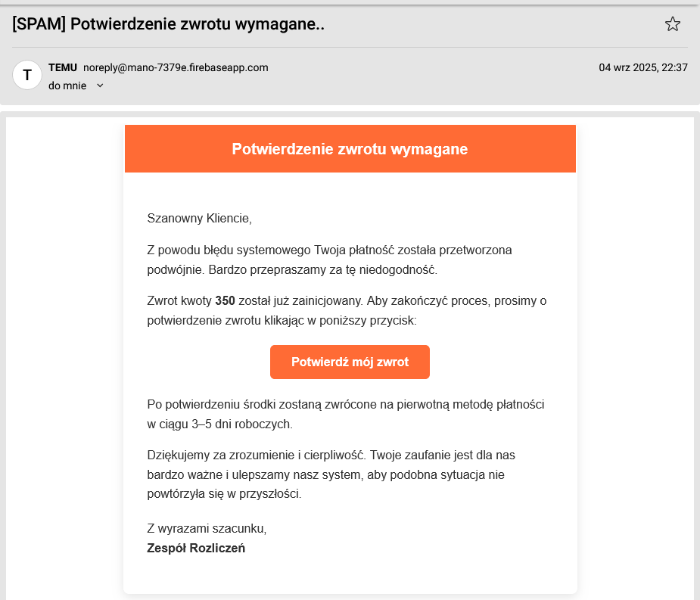Click the greeting 'Szanowny Kliencie,'
The height and width of the screenshot is (600, 700).
[x=200, y=219]
